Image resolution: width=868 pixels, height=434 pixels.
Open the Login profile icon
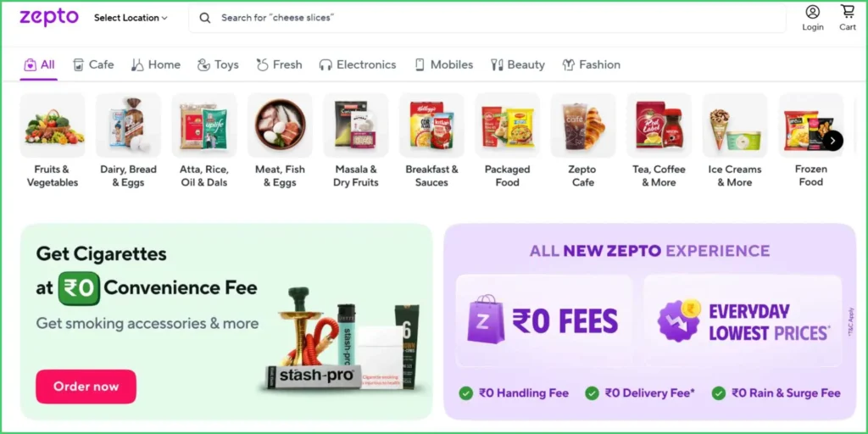(813, 12)
